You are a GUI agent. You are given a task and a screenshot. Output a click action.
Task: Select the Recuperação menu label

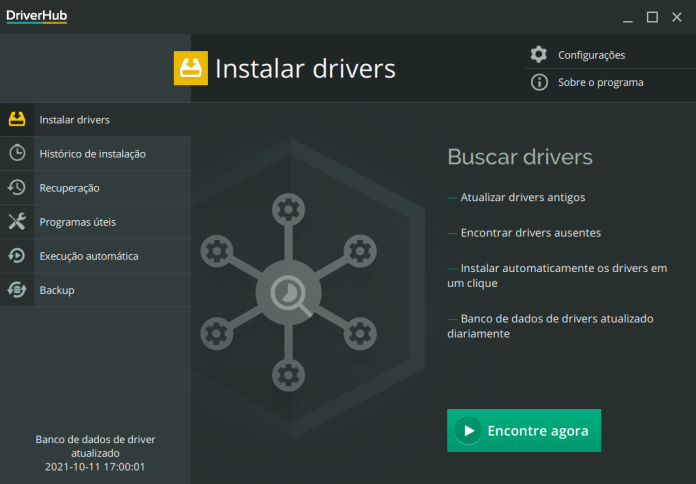70,188
